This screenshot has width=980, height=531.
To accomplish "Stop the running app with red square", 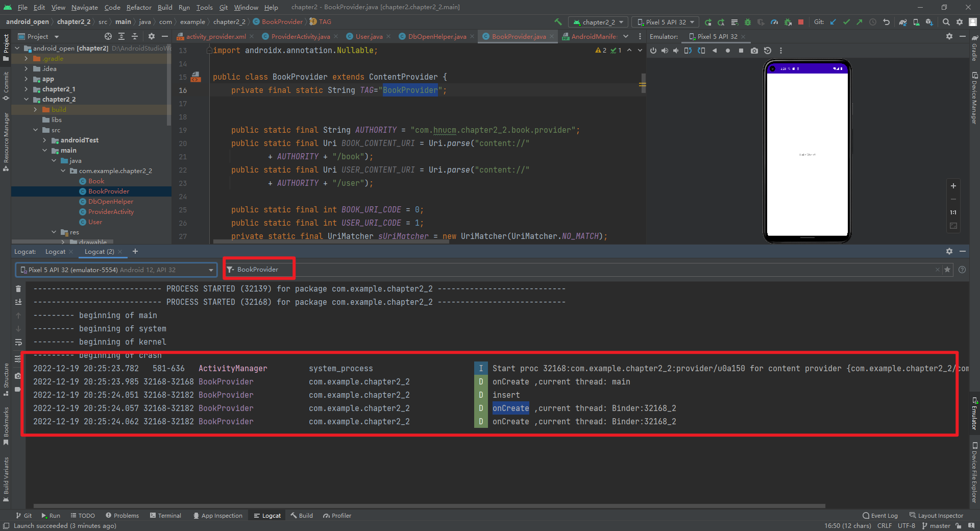I will [801, 22].
